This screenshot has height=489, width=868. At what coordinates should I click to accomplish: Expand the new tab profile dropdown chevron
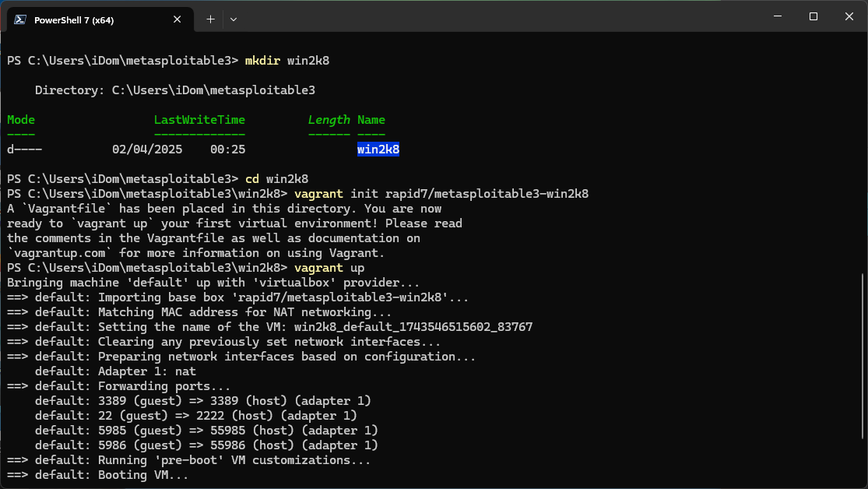234,19
